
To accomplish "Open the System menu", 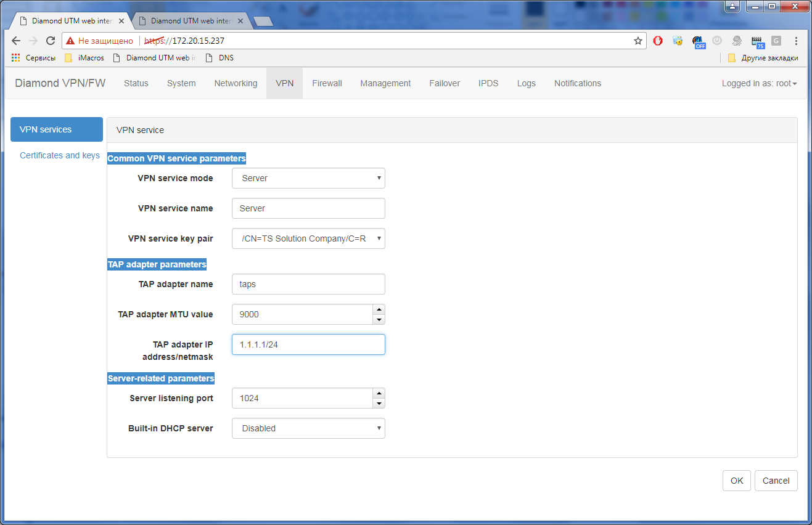I will click(x=181, y=83).
